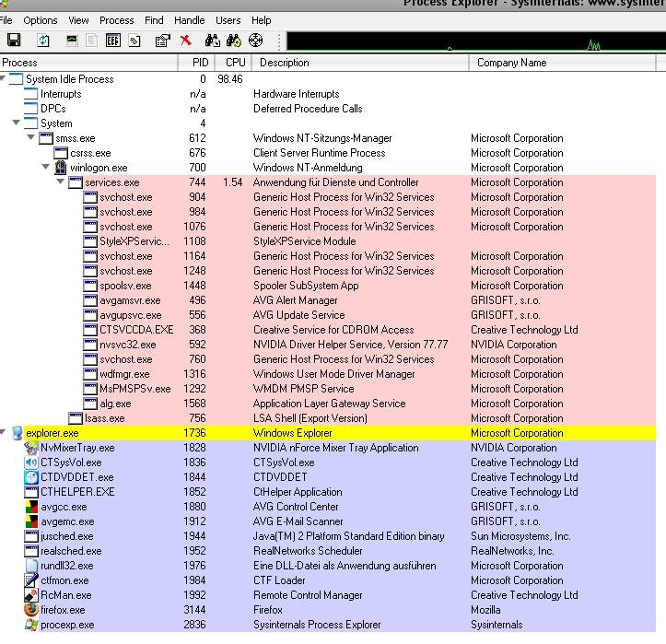The width and height of the screenshot is (666, 644).
Task: Click the procexp.exe icon
Action: tap(31, 625)
